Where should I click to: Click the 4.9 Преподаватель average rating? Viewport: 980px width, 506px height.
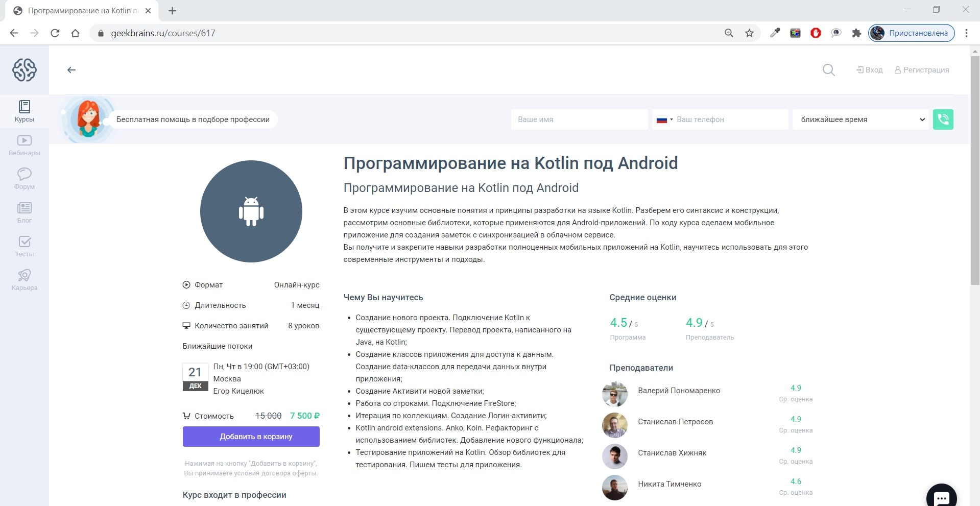[x=694, y=323]
